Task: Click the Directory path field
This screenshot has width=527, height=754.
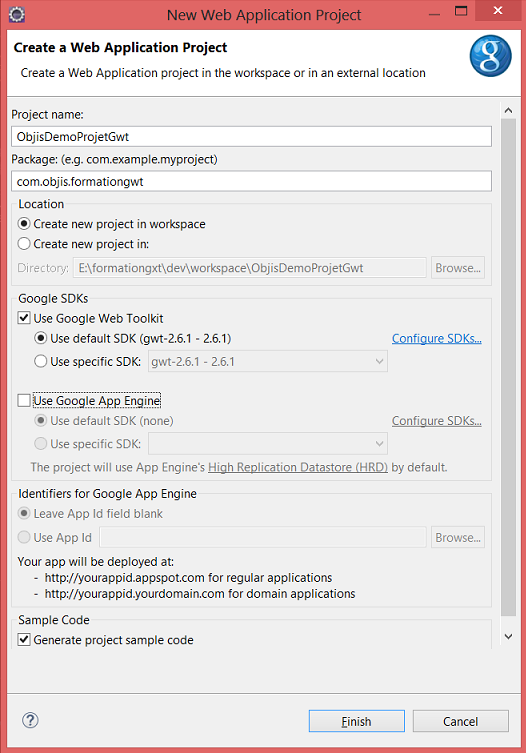Action: 250,268
